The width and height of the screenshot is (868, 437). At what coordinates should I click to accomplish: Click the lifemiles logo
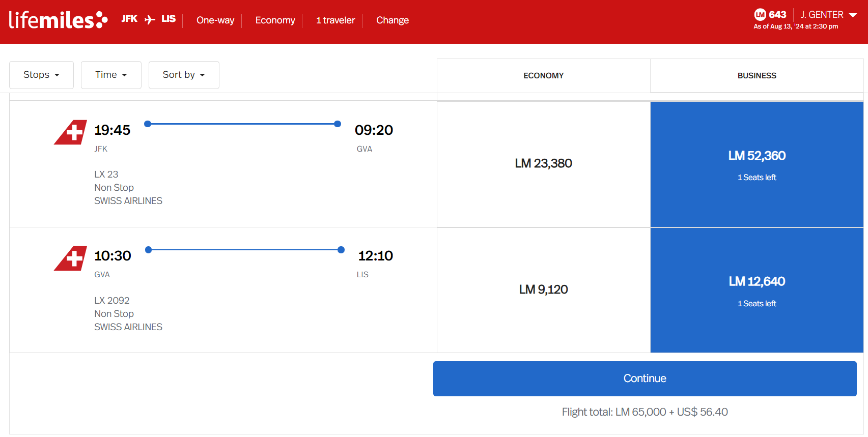(58, 20)
